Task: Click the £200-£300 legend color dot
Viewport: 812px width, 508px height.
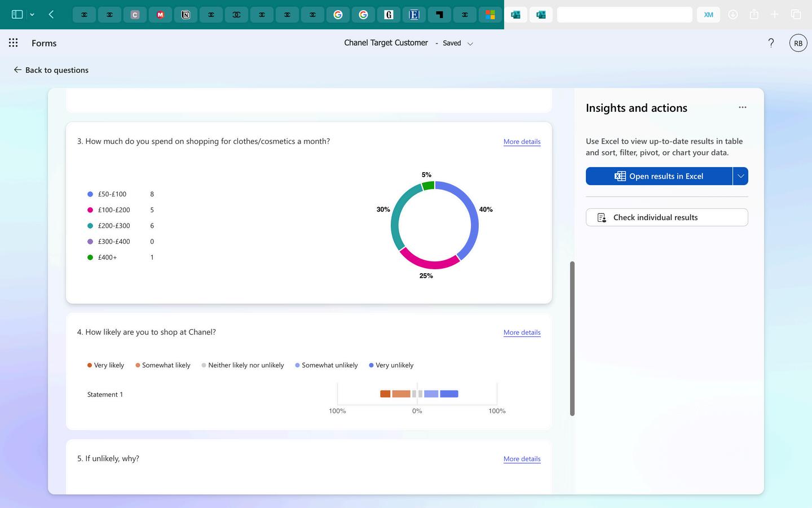Action: click(90, 226)
